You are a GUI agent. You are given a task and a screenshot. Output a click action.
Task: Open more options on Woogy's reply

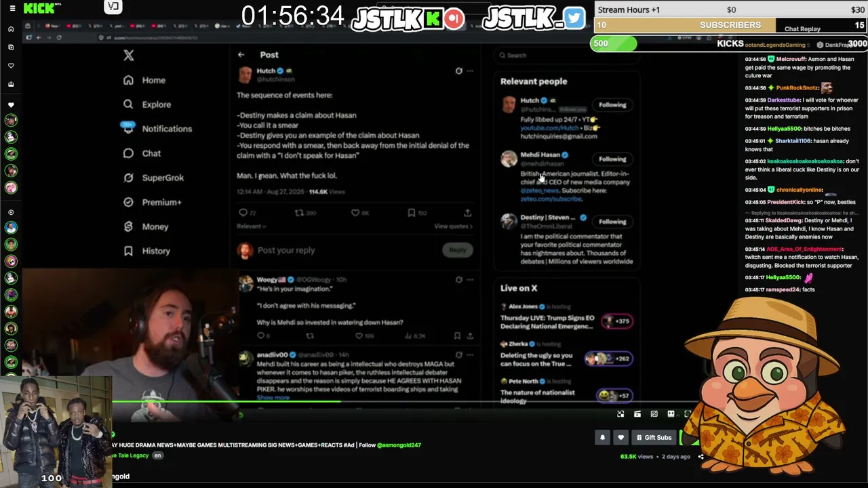coord(470,279)
